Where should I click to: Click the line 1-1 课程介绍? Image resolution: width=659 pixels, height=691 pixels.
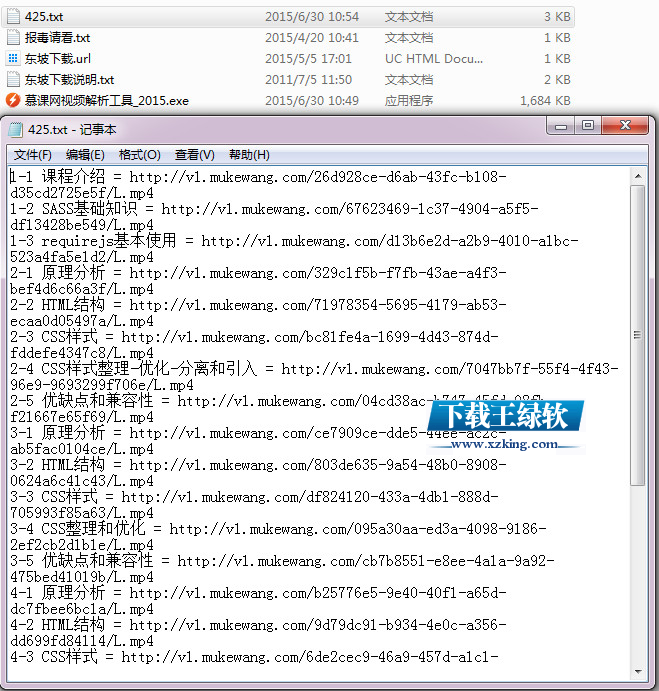coord(258,177)
